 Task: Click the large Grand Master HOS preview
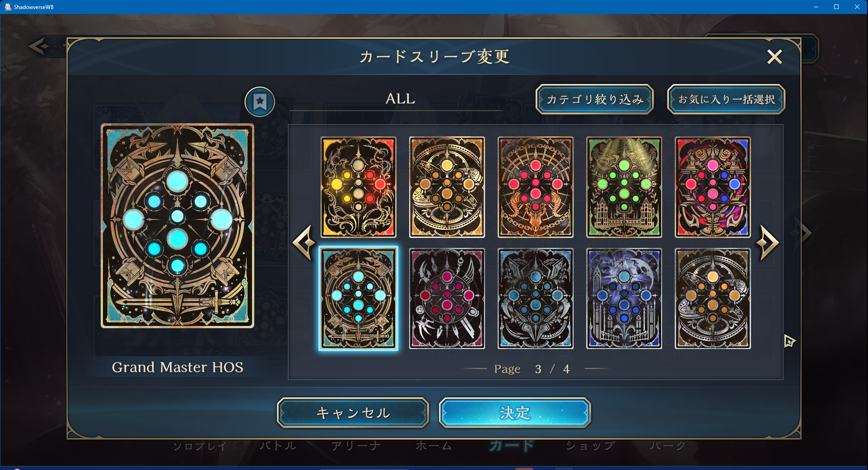177,225
